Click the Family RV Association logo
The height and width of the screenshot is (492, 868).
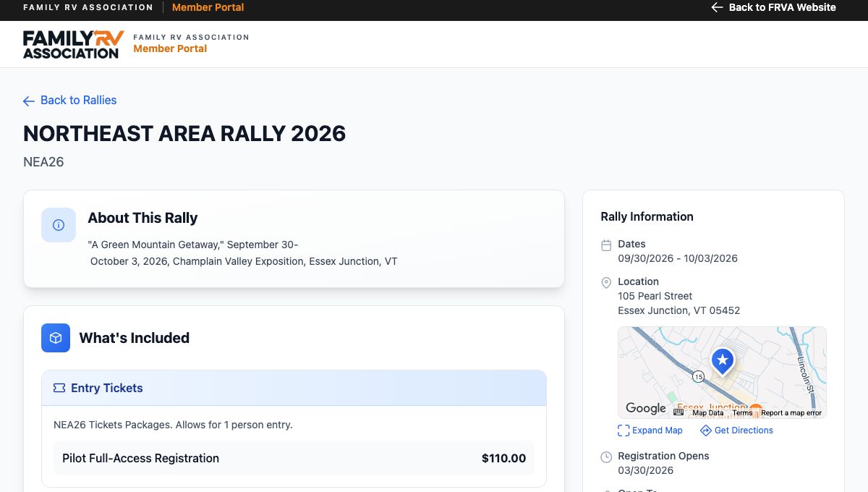[x=74, y=44]
